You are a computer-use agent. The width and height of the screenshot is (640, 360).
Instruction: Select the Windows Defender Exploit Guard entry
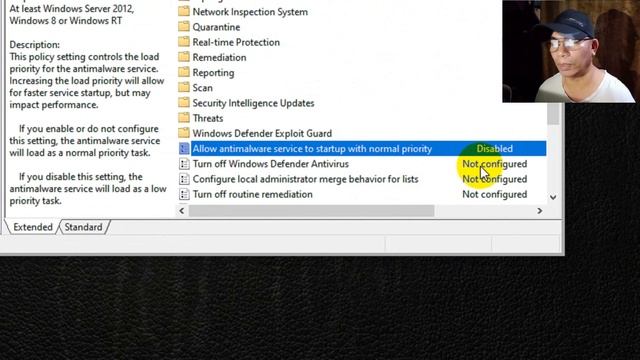point(262,133)
